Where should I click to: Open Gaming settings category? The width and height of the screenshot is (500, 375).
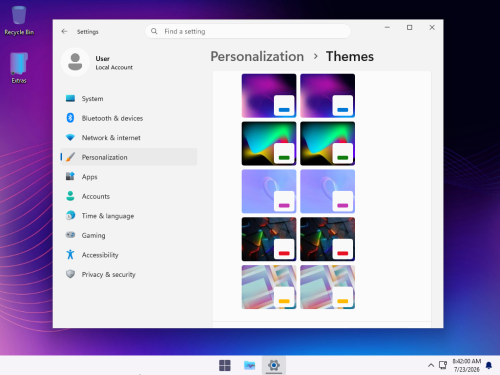[x=129, y=235]
